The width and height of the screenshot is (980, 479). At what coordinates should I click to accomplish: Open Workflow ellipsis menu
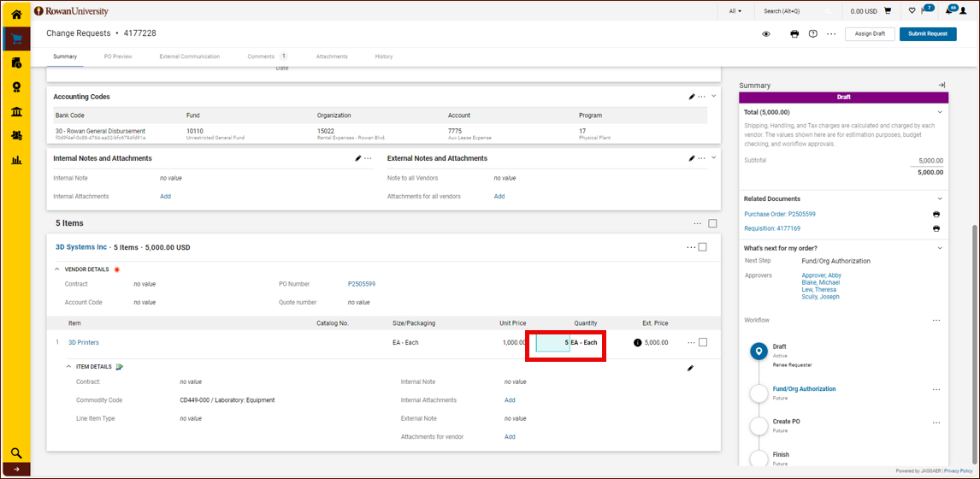point(936,320)
